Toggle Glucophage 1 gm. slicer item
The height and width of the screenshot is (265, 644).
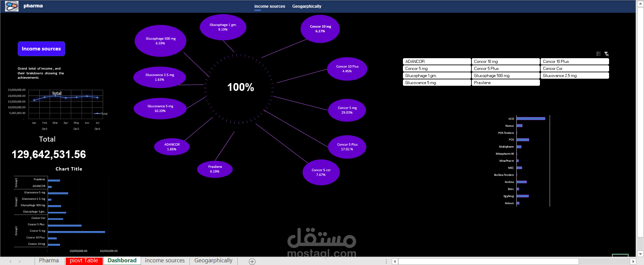click(x=437, y=76)
